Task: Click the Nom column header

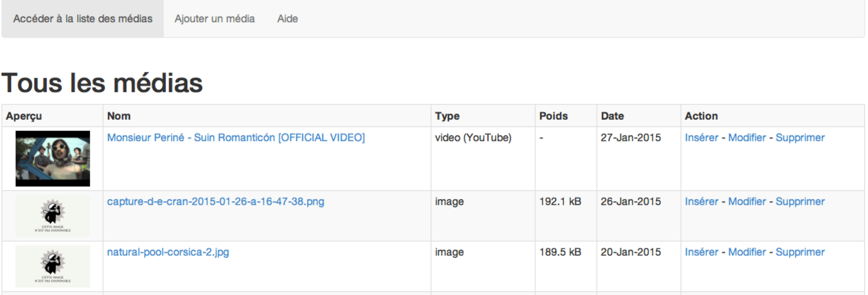Action: click(119, 116)
